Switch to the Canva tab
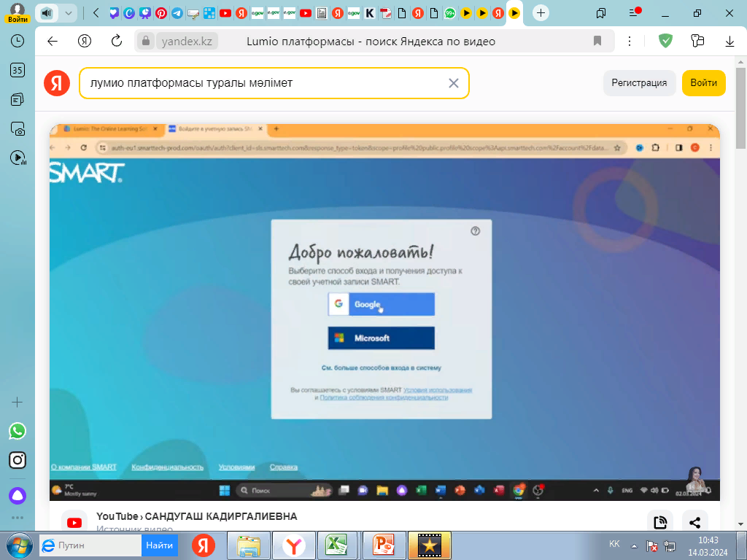Image resolution: width=747 pixels, height=560 pixels. pyautogui.click(x=129, y=13)
